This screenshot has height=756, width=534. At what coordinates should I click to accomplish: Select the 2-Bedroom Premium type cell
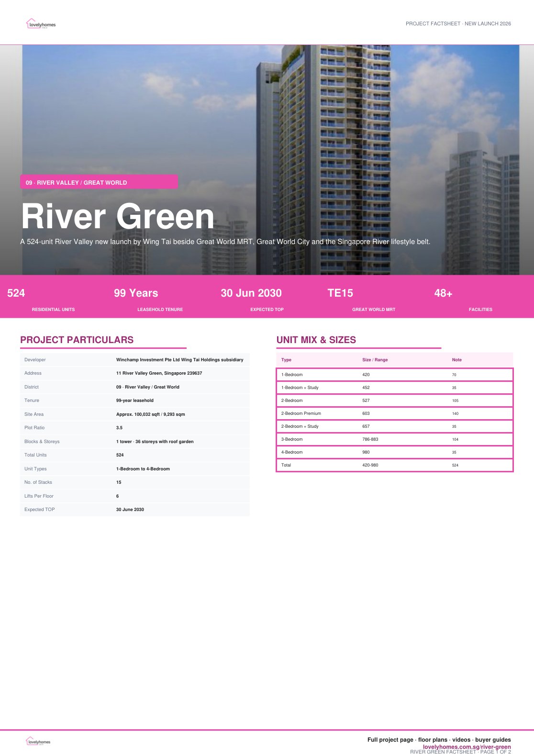click(x=301, y=413)
